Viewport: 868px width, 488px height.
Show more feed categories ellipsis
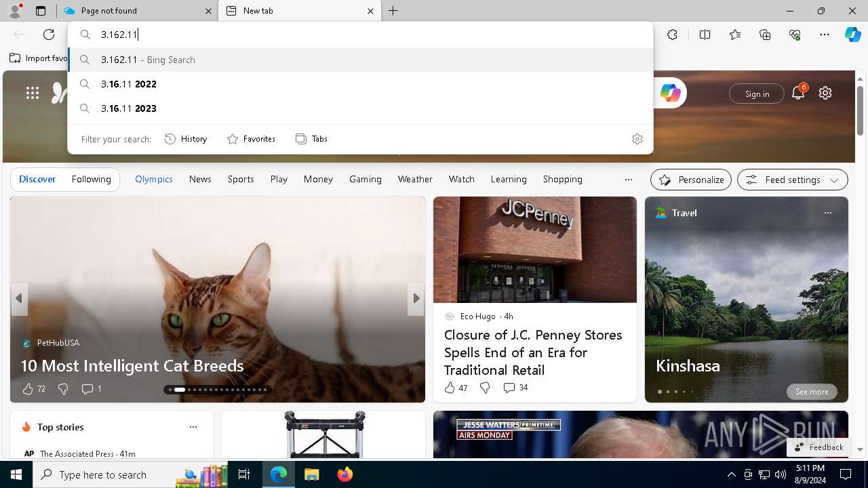pos(629,179)
